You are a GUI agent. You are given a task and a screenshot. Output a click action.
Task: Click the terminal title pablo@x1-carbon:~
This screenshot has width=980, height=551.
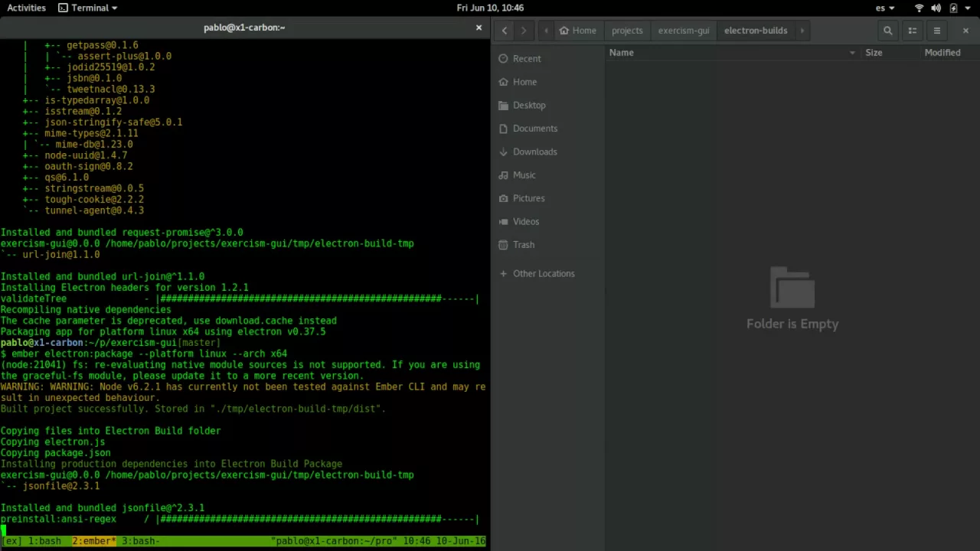(244, 28)
